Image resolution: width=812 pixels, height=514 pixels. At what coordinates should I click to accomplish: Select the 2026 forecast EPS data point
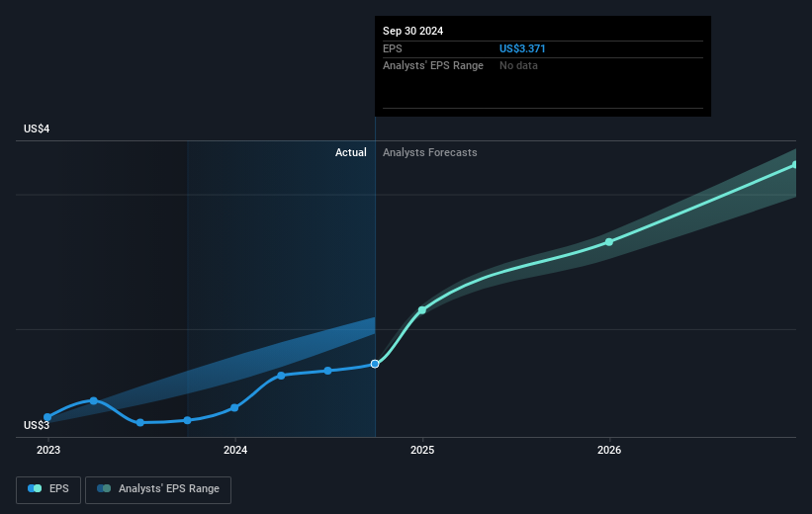[609, 242]
